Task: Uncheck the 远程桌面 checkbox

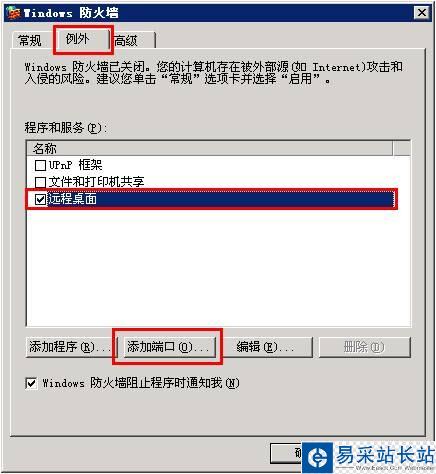Action: tap(40, 199)
